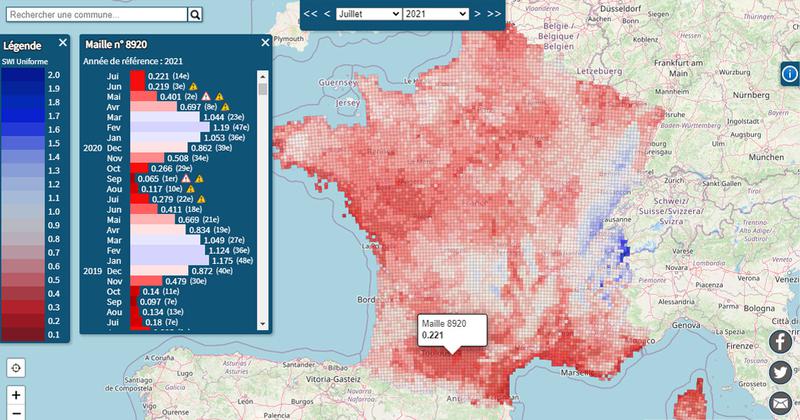Image resolution: width=800 pixels, height=420 pixels.
Task: Open the month dropdown showing Juillet
Action: click(x=370, y=14)
